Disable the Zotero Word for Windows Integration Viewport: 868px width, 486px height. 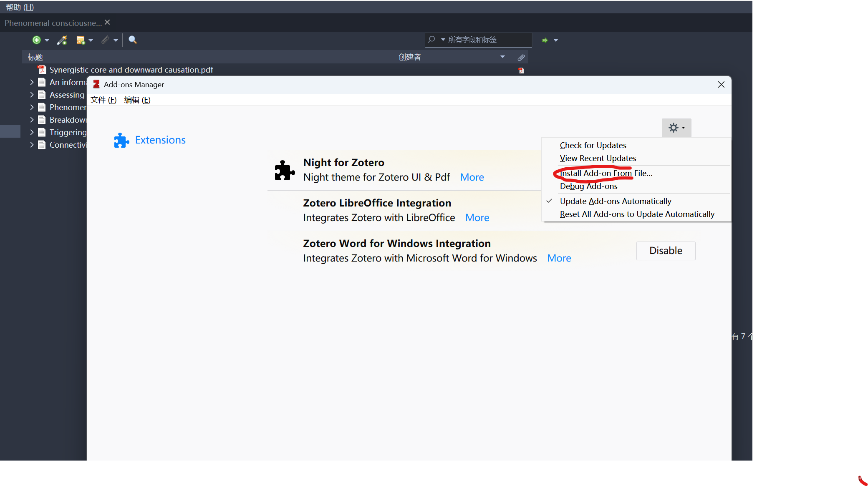click(665, 250)
